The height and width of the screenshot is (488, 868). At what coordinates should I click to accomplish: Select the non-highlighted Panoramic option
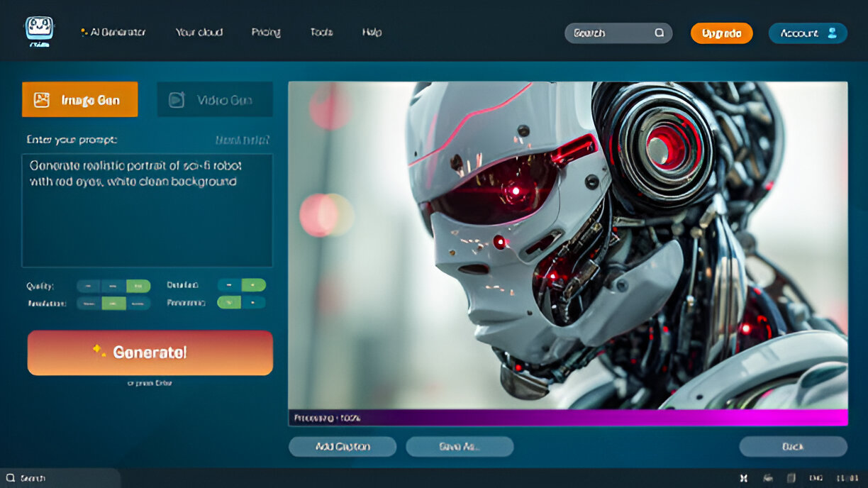(254, 302)
